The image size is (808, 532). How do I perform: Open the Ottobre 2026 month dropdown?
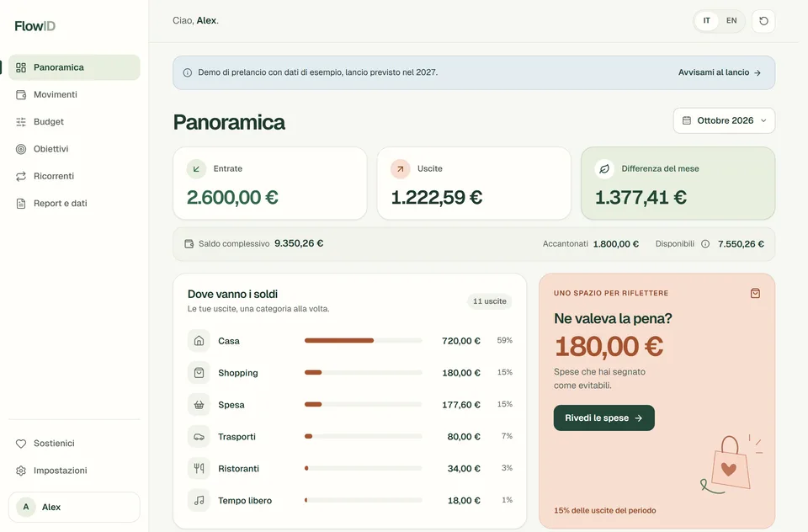[724, 120]
